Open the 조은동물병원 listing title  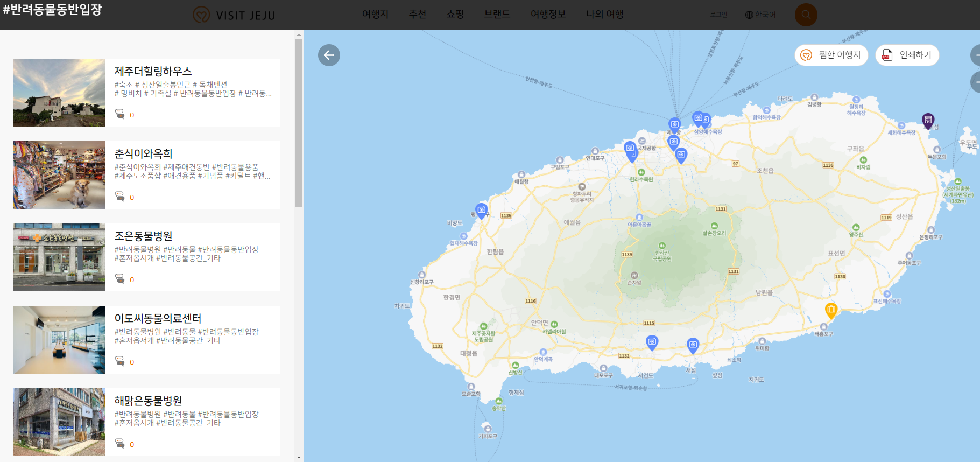[x=143, y=236]
